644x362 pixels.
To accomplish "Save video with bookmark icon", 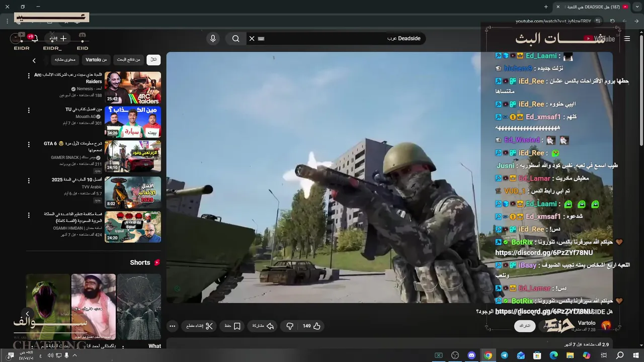I will 232,326.
